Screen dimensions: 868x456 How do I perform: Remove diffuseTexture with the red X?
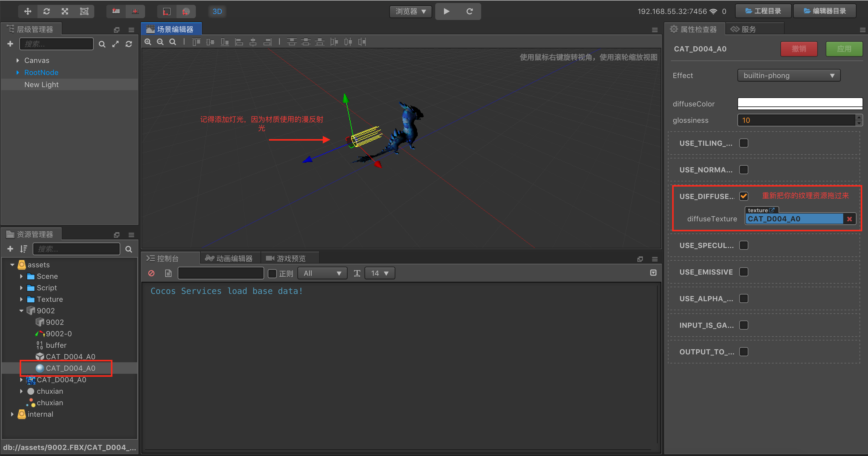[850, 219]
